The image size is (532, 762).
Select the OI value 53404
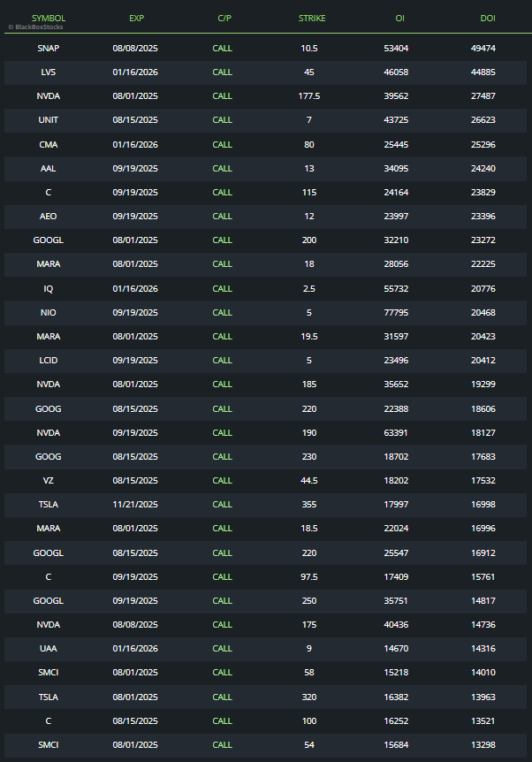(x=396, y=48)
